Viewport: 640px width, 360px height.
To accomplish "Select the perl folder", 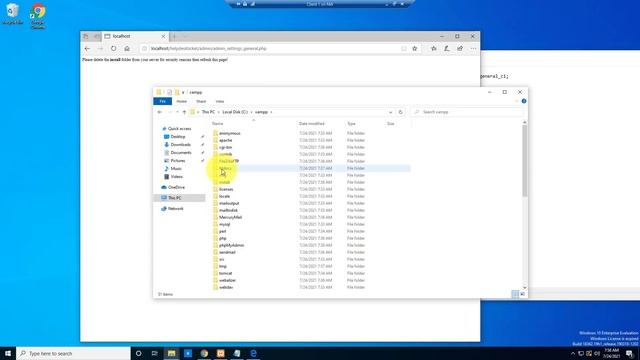I will (222, 231).
